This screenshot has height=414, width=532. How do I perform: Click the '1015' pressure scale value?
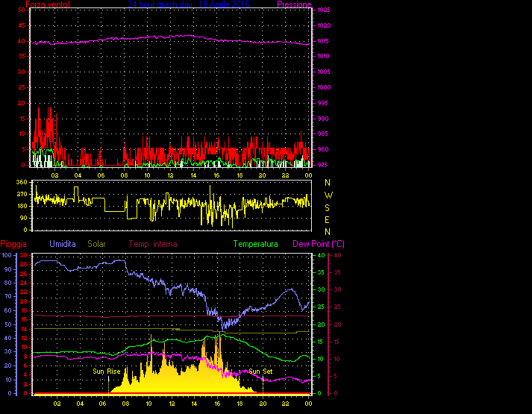point(324,41)
